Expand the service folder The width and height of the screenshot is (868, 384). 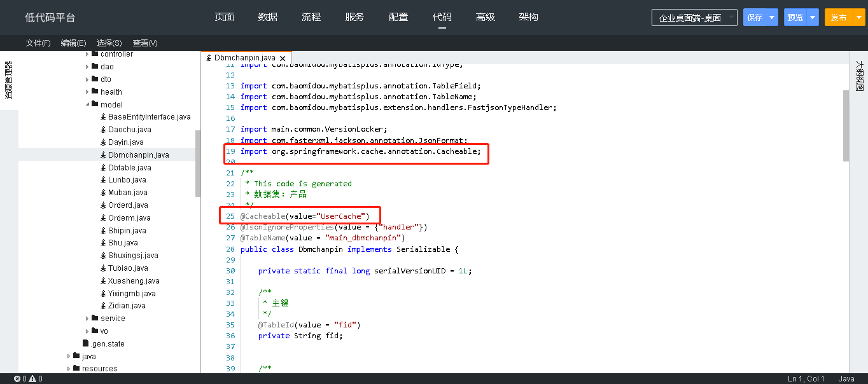(87, 319)
